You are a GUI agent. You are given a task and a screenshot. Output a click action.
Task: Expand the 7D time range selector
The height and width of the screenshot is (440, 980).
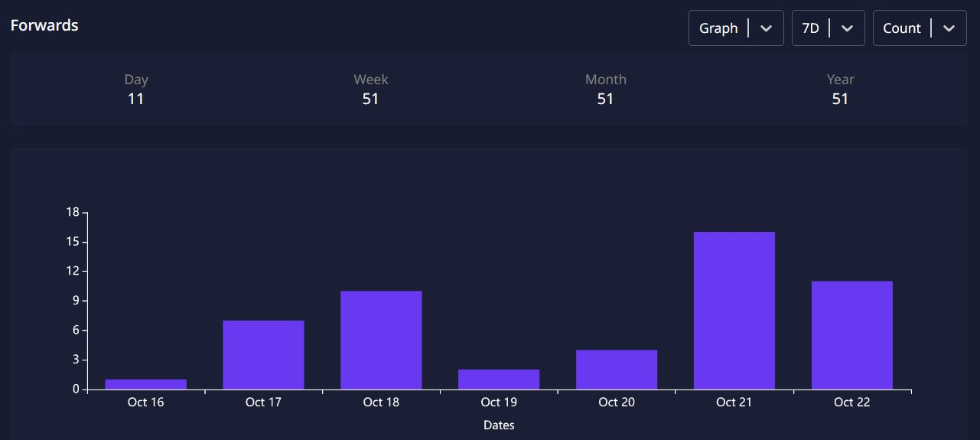811,28
